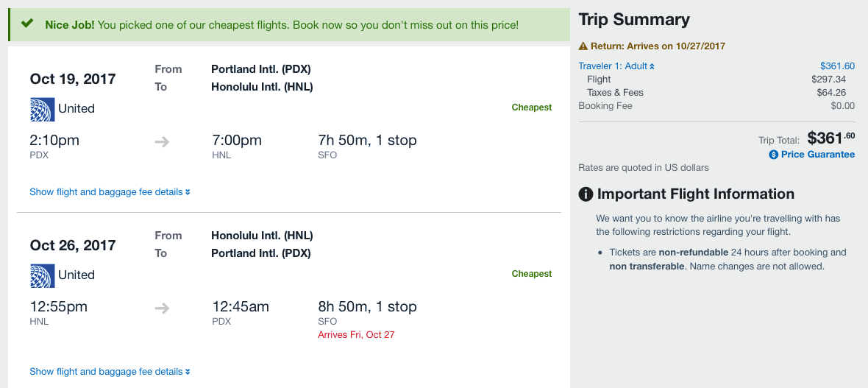
Task: Click United logo on Oct 26 flight
Action: 42,275
